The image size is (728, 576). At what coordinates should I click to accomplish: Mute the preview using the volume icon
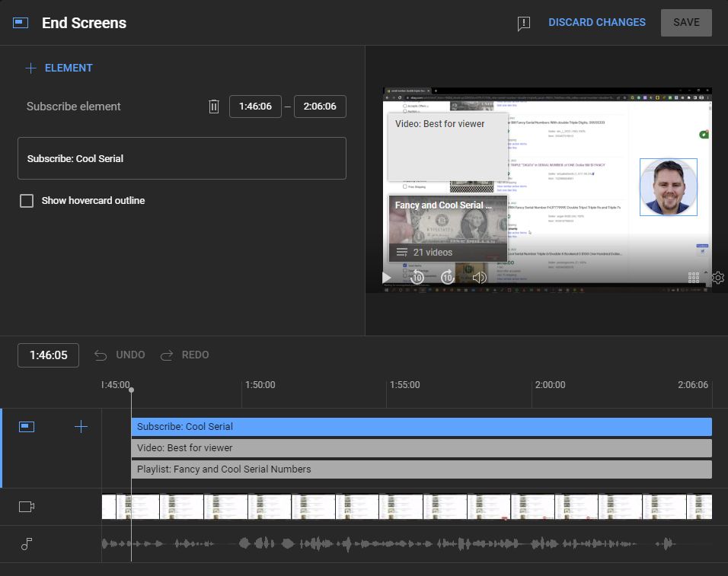click(x=480, y=277)
